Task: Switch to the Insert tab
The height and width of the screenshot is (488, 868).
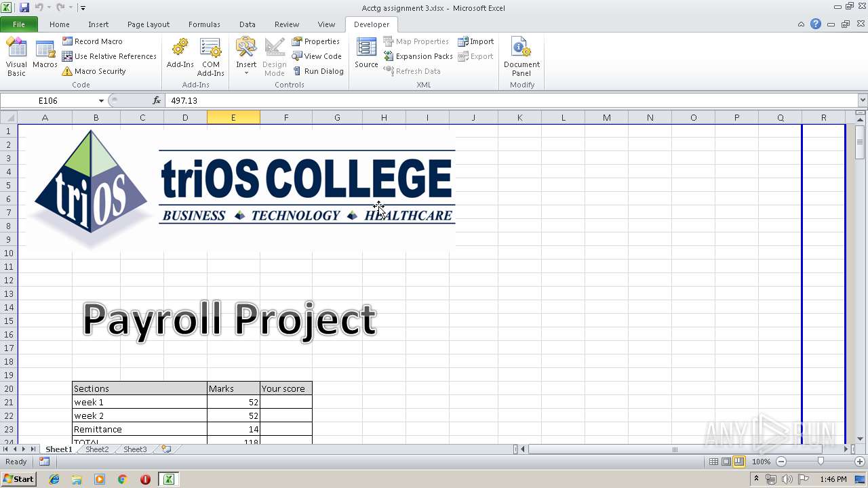Action: 98,24
